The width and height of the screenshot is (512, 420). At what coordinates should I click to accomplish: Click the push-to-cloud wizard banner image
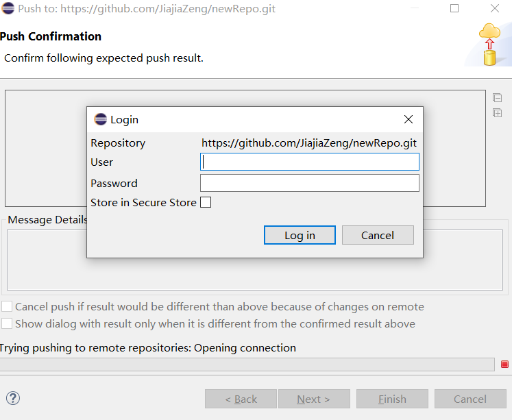pyautogui.click(x=489, y=45)
